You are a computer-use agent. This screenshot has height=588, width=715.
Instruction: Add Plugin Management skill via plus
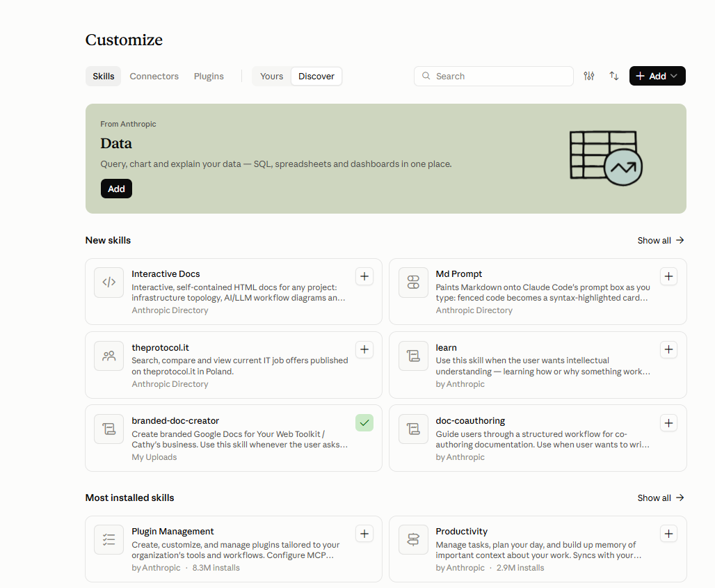point(364,534)
